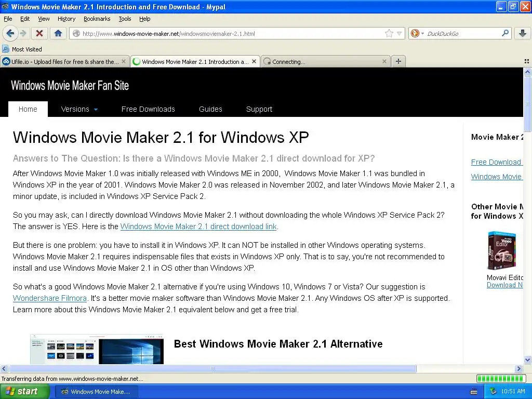Image resolution: width=532 pixels, height=399 pixels.
Task: Open the Guides navigation item
Action: (210, 109)
